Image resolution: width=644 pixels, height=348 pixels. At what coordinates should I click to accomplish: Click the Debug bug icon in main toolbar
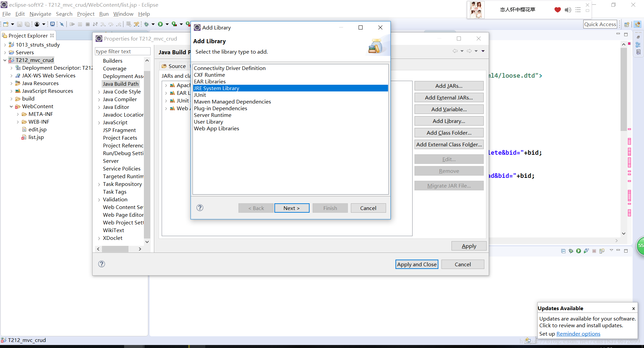tap(147, 24)
